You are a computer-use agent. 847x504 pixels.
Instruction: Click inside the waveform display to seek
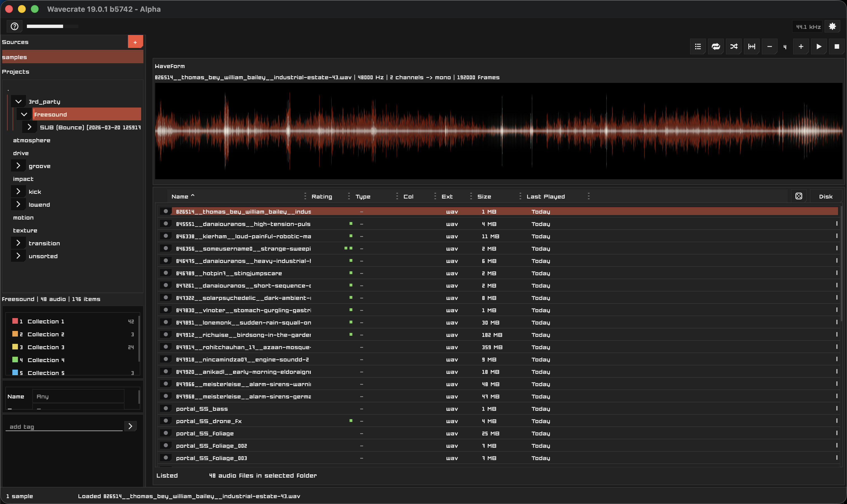coord(498,131)
